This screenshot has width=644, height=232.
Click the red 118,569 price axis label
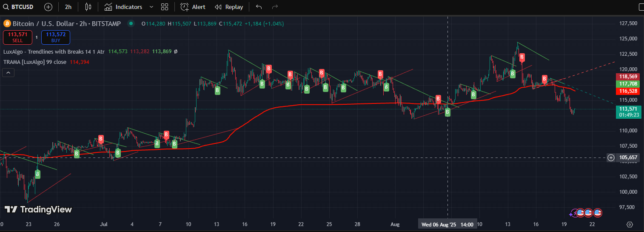click(x=627, y=76)
